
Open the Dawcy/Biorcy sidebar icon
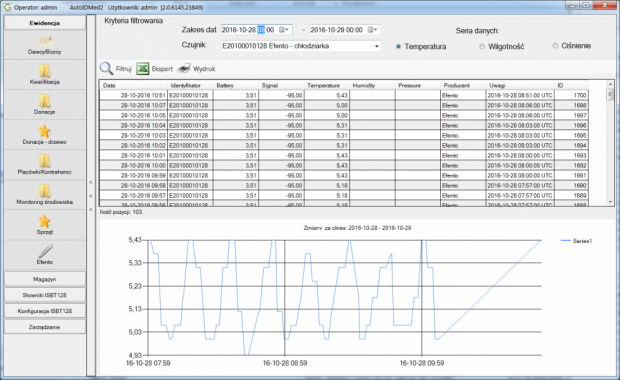point(45,41)
